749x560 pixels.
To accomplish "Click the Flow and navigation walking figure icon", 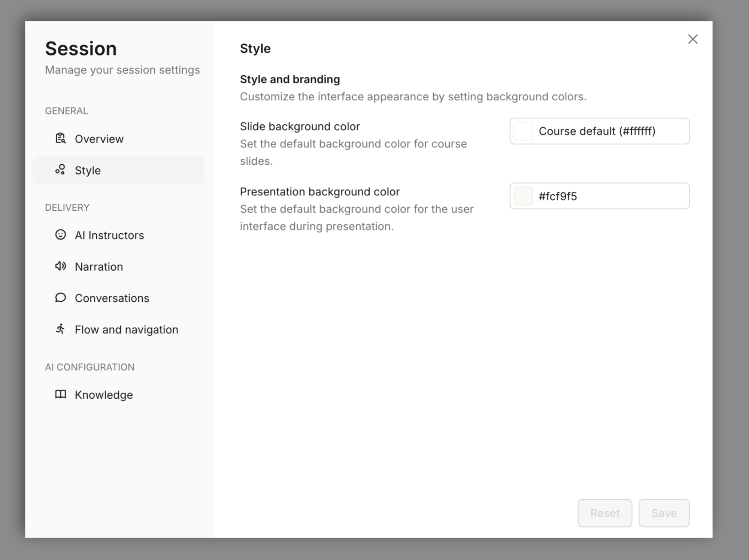I will [x=60, y=329].
